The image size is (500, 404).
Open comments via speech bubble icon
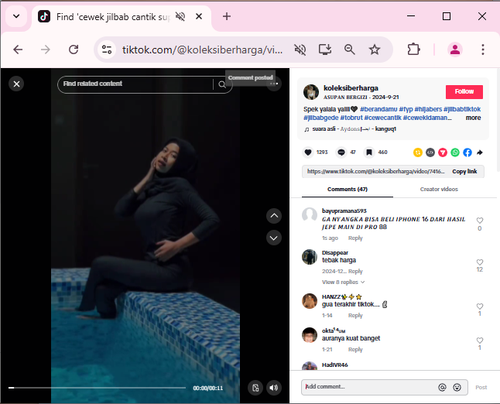tap(341, 152)
